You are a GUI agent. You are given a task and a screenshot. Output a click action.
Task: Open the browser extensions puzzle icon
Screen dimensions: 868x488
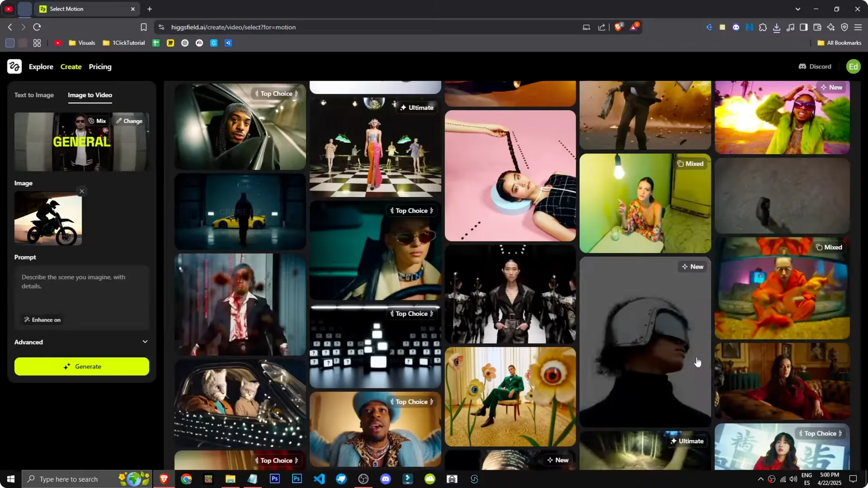tap(763, 27)
